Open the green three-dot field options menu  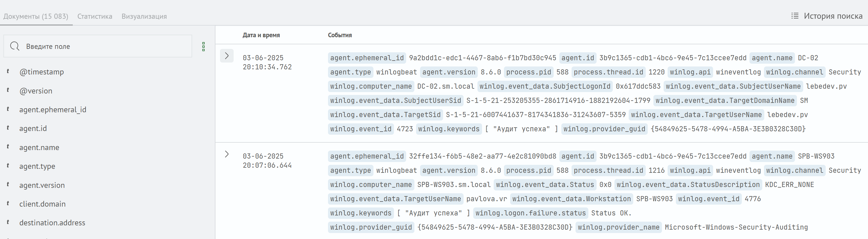pos(203,47)
